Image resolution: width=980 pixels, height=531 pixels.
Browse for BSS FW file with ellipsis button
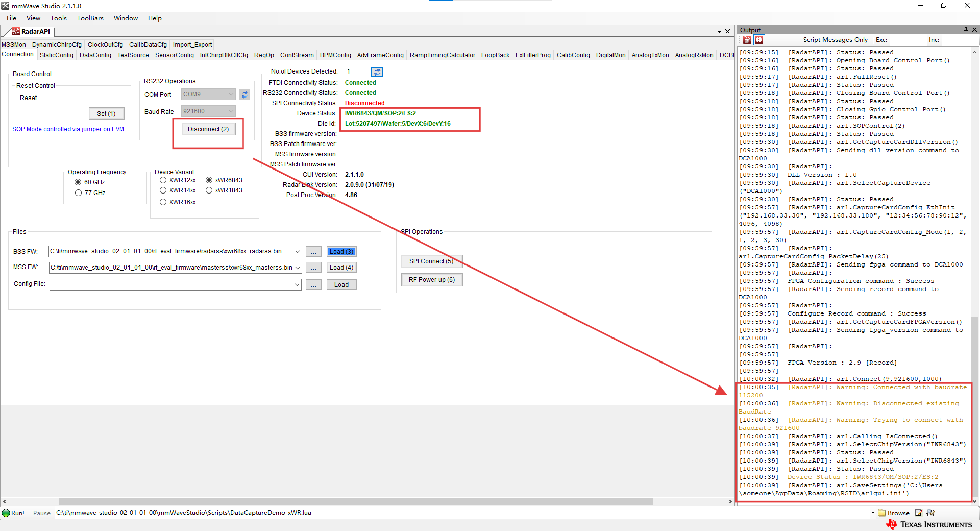313,251
